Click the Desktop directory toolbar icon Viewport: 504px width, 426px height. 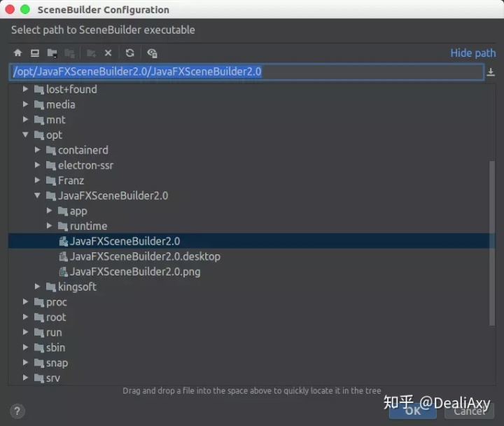coord(35,53)
